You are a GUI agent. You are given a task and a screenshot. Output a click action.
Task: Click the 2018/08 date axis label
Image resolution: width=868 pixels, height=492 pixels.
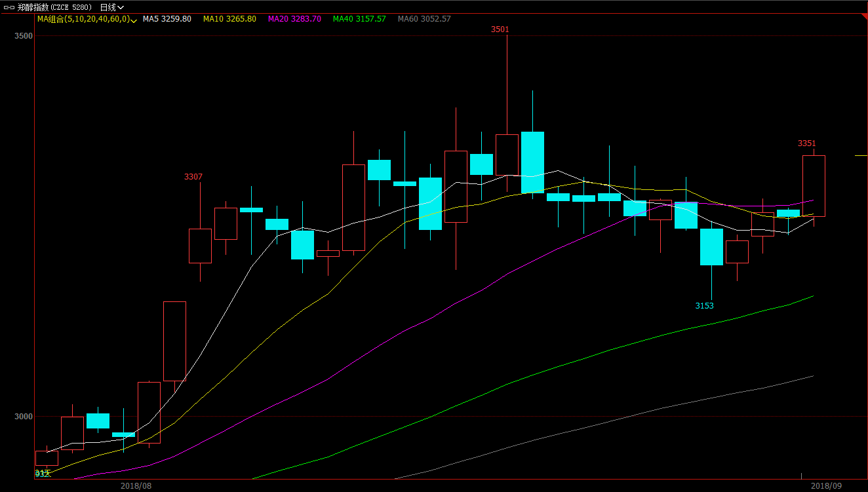[136, 486]
